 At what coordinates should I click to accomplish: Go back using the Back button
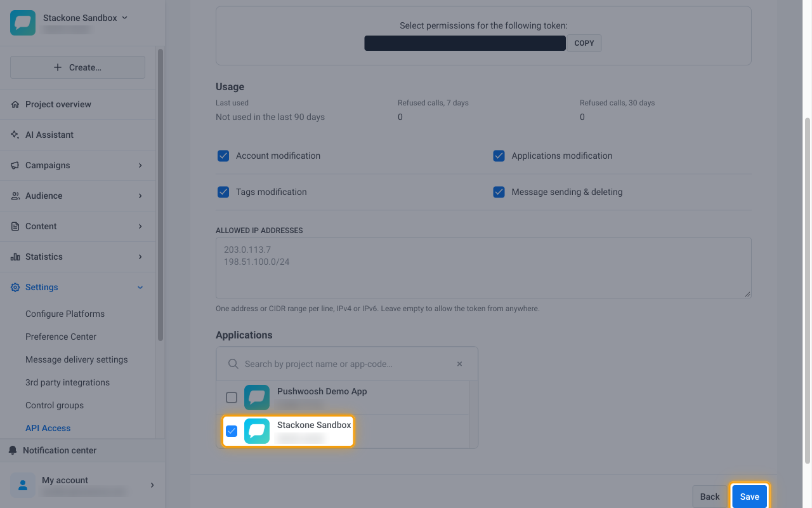710,497
